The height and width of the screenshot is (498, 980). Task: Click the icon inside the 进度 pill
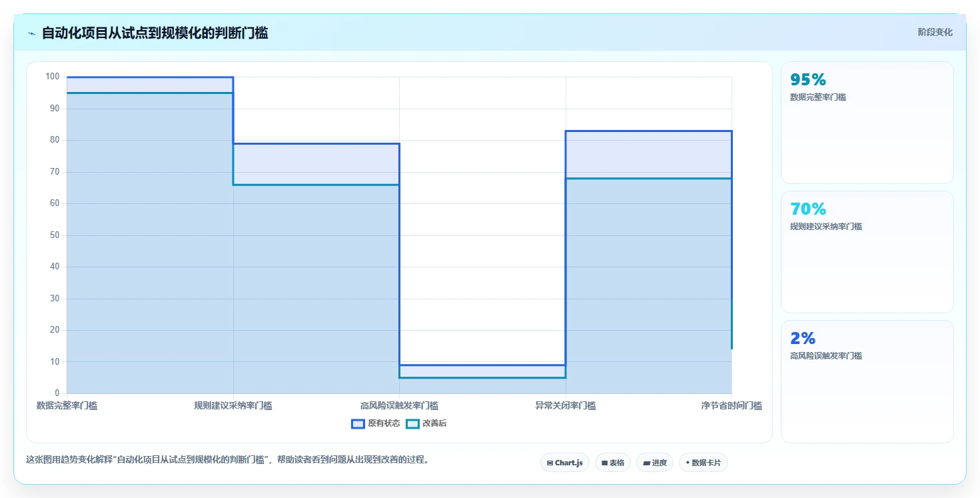coord(646,463)
